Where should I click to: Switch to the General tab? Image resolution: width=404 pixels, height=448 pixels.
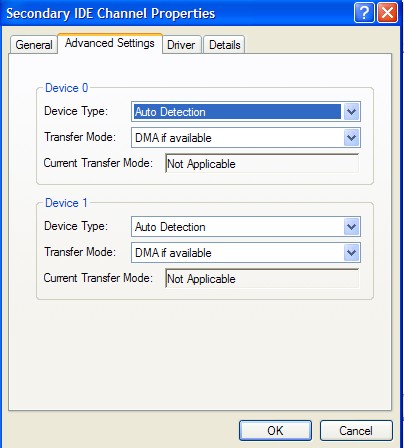pyautogui.click(x=34, y=44)
